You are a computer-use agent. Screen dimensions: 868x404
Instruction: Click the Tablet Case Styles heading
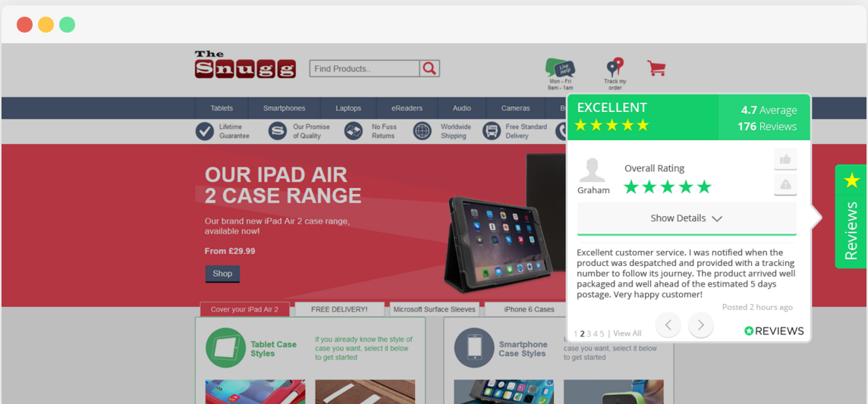pos(273,349)
